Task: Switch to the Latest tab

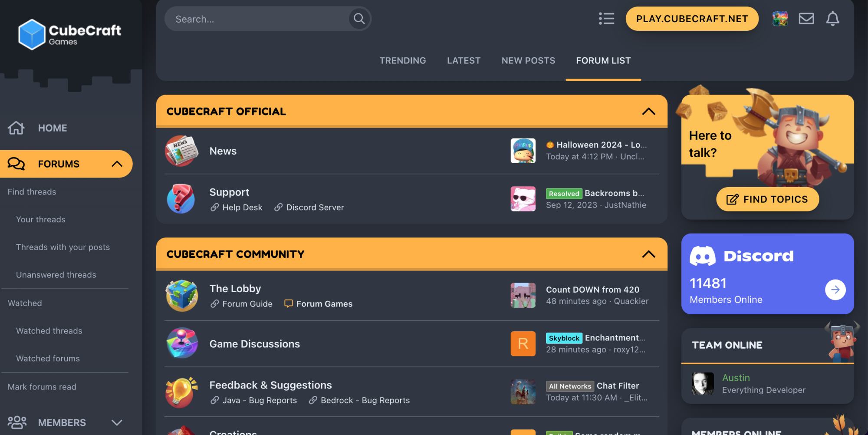Action: coord(464,61)
